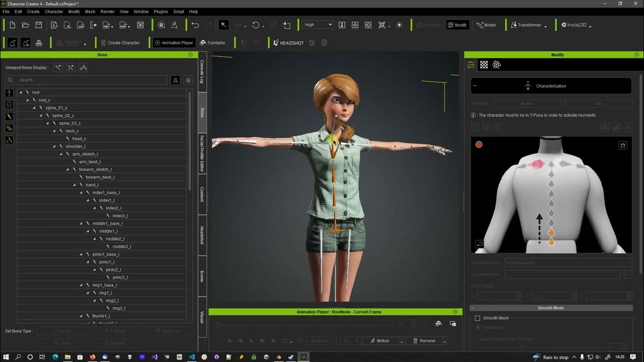Click the return arrow icon in characterization view
This screenshot has height=362, width=644.
click(x=479, y=244)
